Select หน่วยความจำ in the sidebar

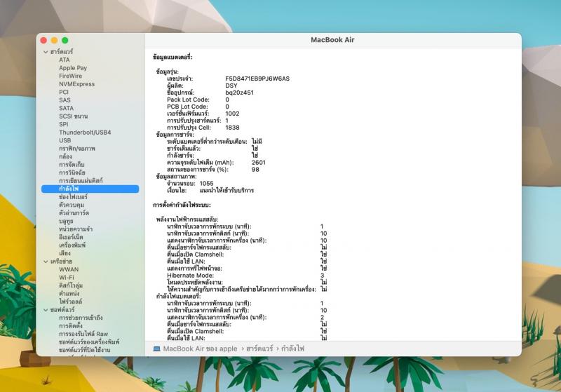[x=76, y=229]
